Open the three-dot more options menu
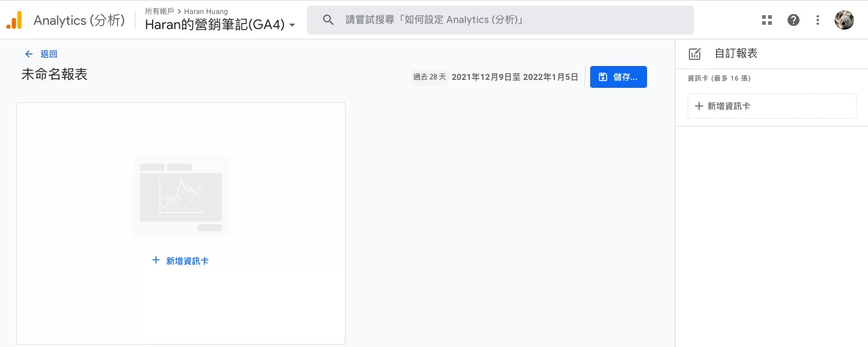This screenshot has height=347, width=868. coord(818,20)
